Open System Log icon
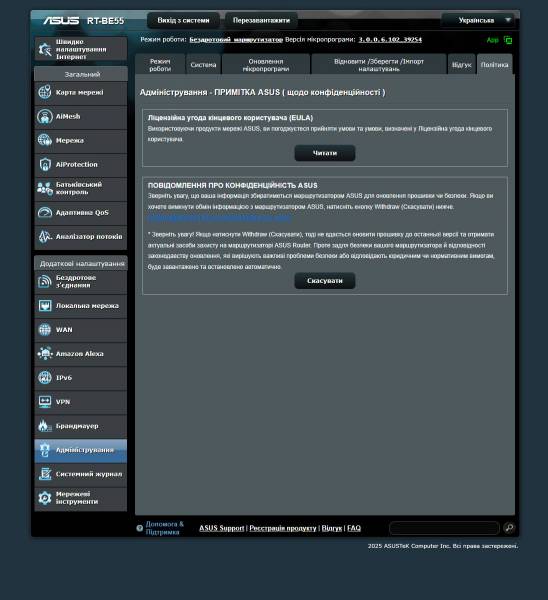This screenshot has width=548, height=600. pyautogui.click(x=45, y=474)
